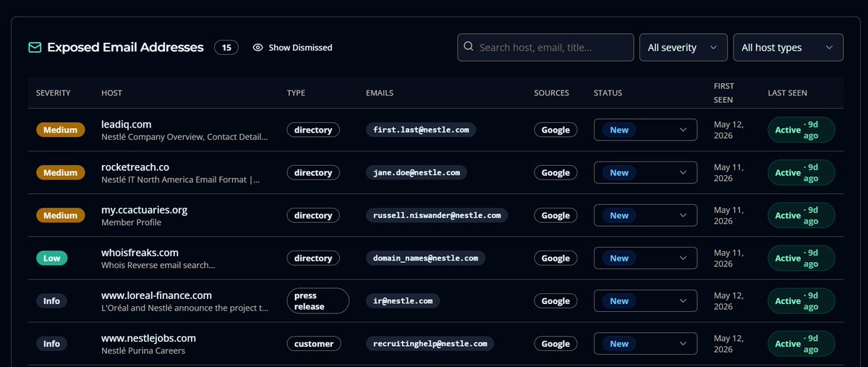Click the magnifier icon in the search box

(469, 47)
